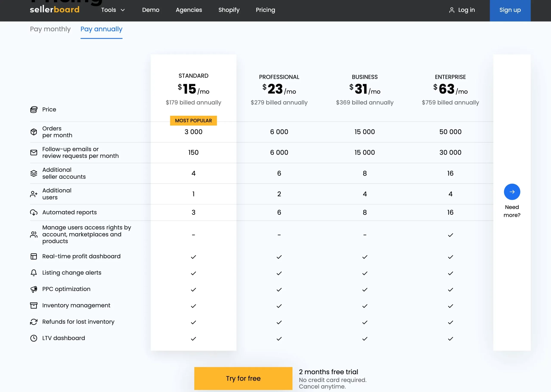Click the Inventory management archive icon
The image size is (551, 392).
(34, 305)
